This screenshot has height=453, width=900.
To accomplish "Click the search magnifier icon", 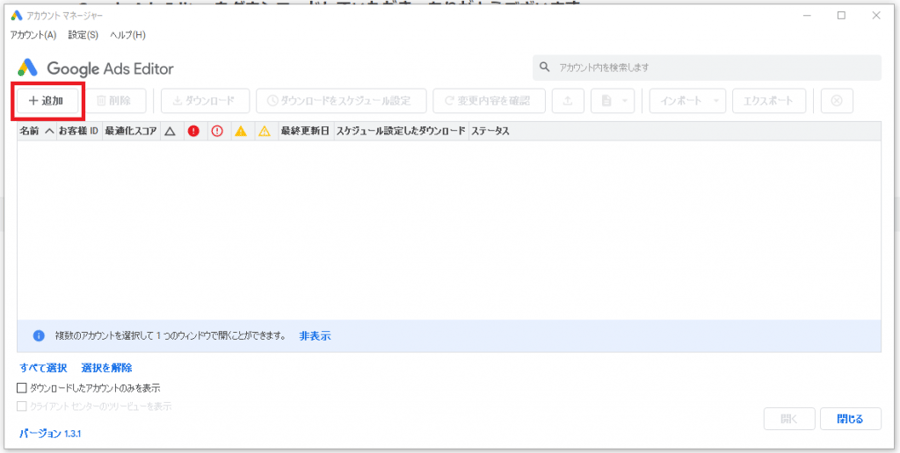I will pos(545,68).
